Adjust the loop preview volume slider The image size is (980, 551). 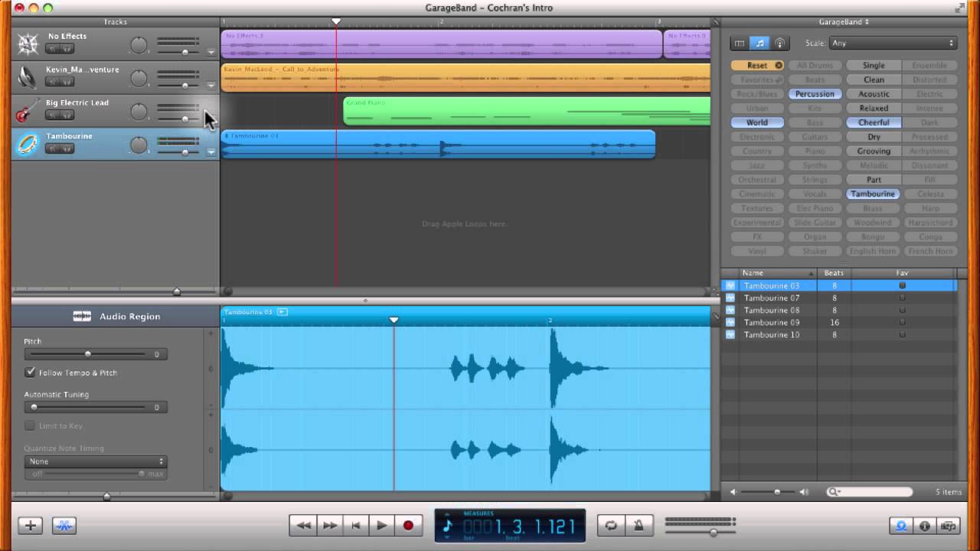pos(777,492)
